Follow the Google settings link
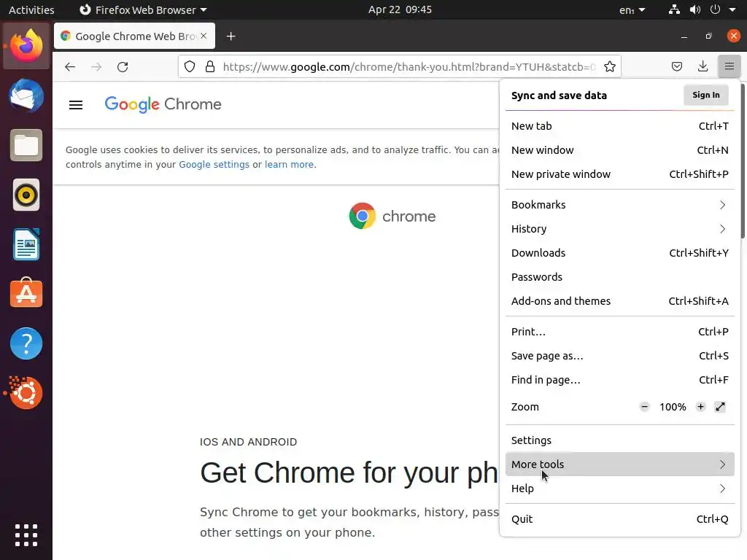Image resolution: width=747 pixels, height=560 pixels. 214,164
